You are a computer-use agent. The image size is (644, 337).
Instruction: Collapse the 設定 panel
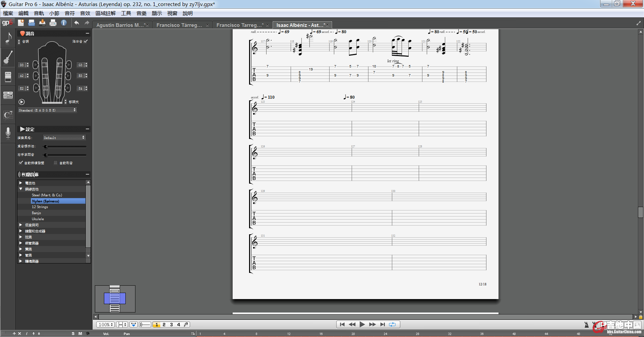[x=87, y=129]
